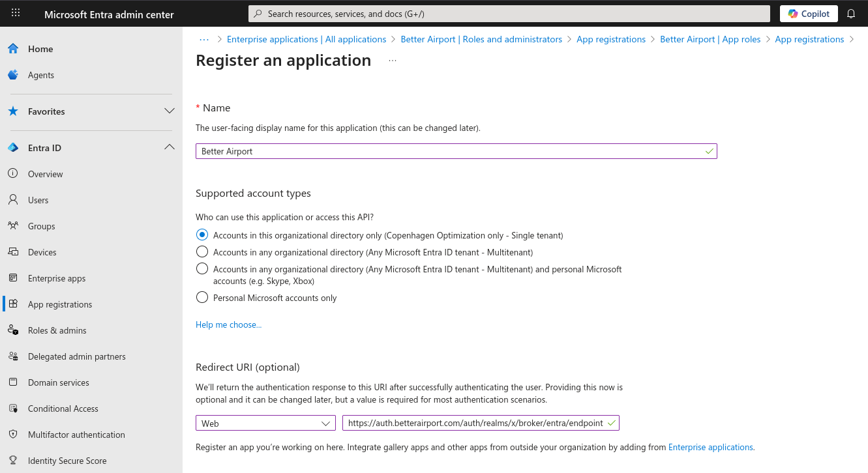The width and height of the screenshot is (868, 473).
Task: Click the Overview info icon
Action: [13, 174]
